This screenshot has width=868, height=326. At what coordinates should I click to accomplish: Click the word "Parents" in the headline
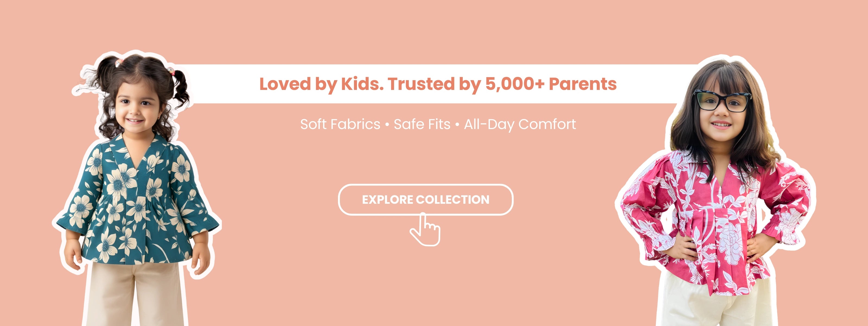pos(583,84)
